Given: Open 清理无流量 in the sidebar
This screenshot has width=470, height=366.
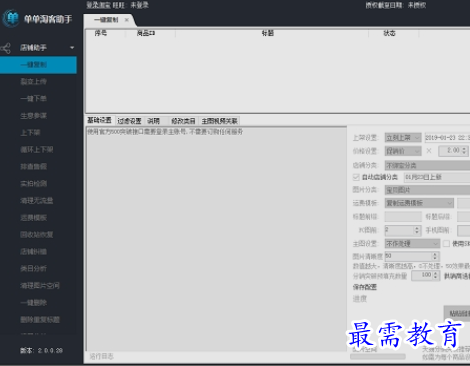Looking at the screenshot, I should pyautogui.click(x=37, y=200).
